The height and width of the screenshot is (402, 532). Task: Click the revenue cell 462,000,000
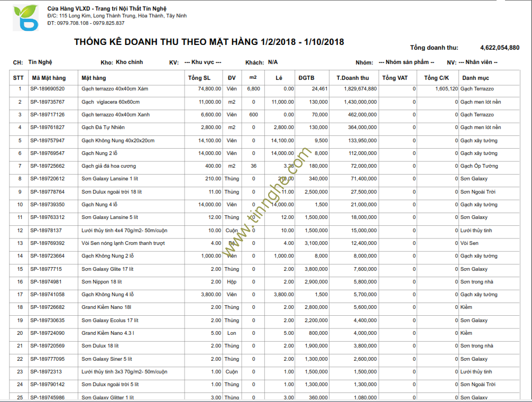click(362, 115)
